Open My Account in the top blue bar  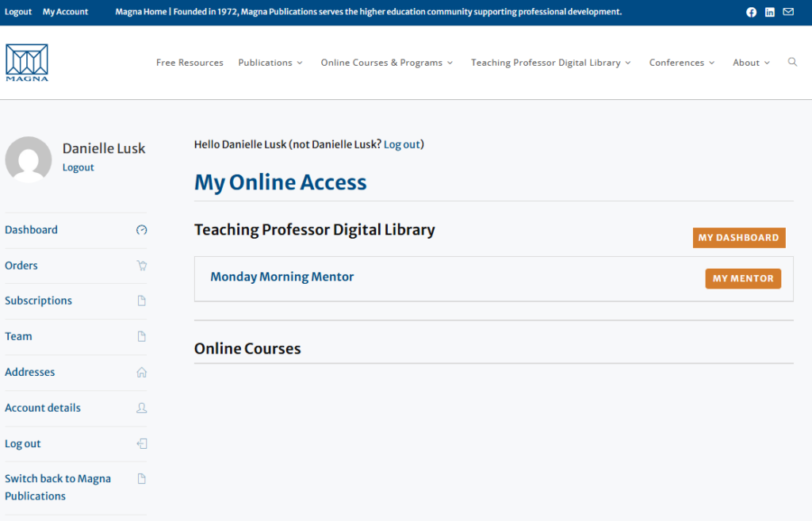point(65,12)
